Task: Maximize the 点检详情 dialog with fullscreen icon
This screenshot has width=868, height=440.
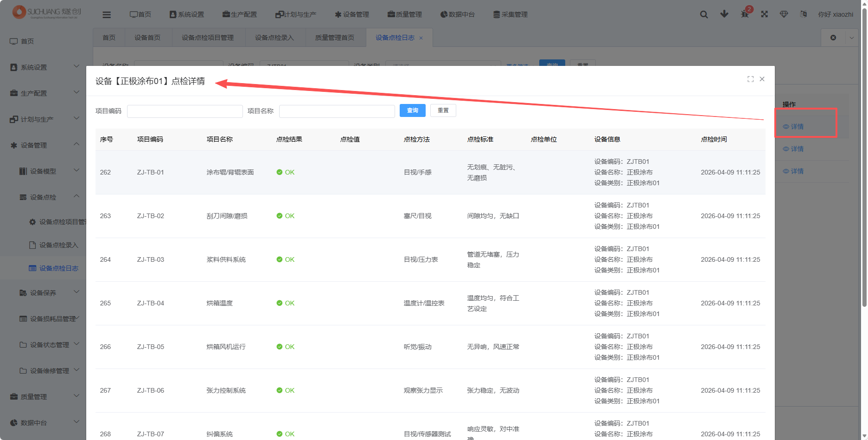Action: (x=750, y=79)
